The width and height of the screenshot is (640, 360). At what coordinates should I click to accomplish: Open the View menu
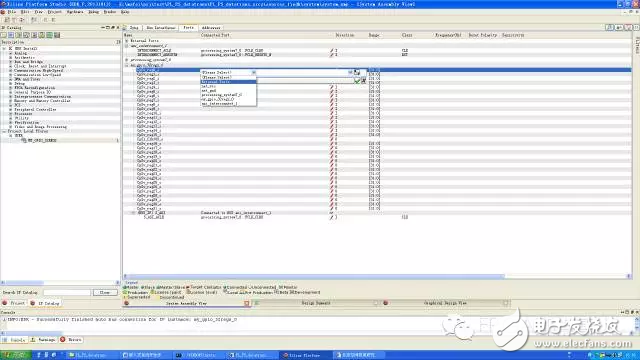[x=38, y=12]
